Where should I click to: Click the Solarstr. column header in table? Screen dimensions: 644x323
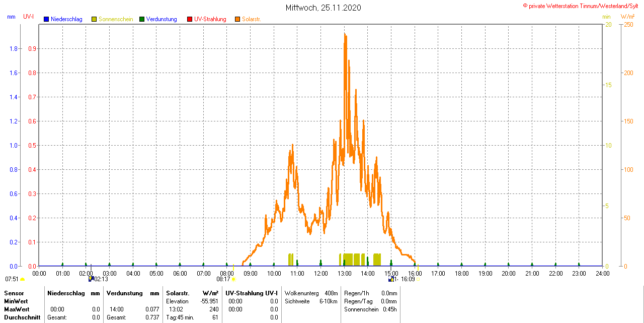pyautogui.click(x=177, y=293)
